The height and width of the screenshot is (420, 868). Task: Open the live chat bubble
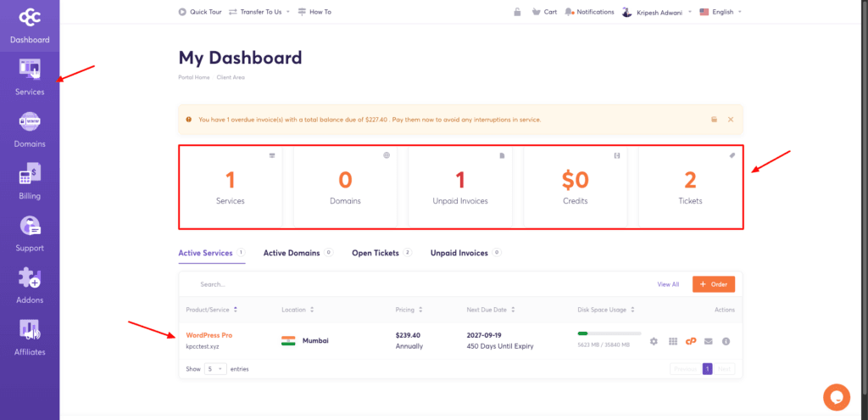(837, 397)
